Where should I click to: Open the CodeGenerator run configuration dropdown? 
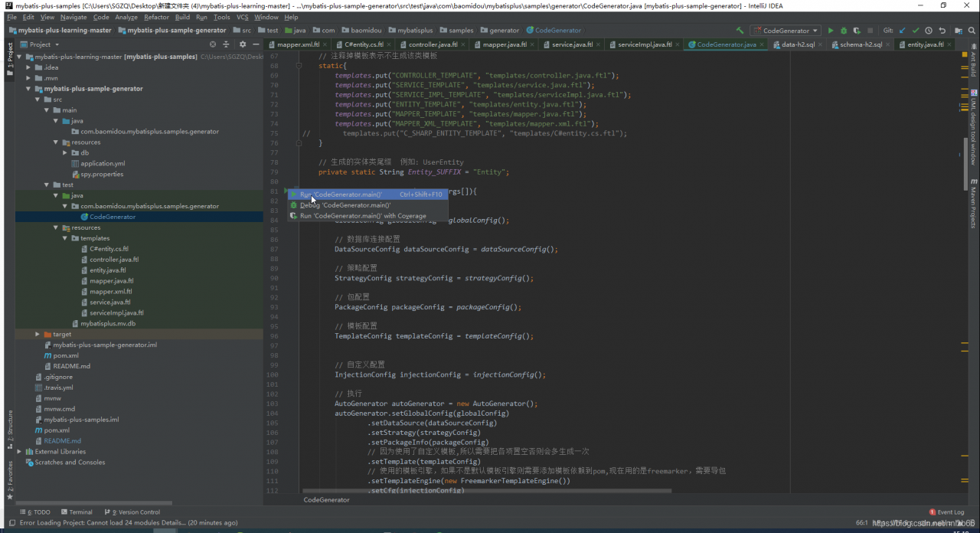tap(786, 31)
